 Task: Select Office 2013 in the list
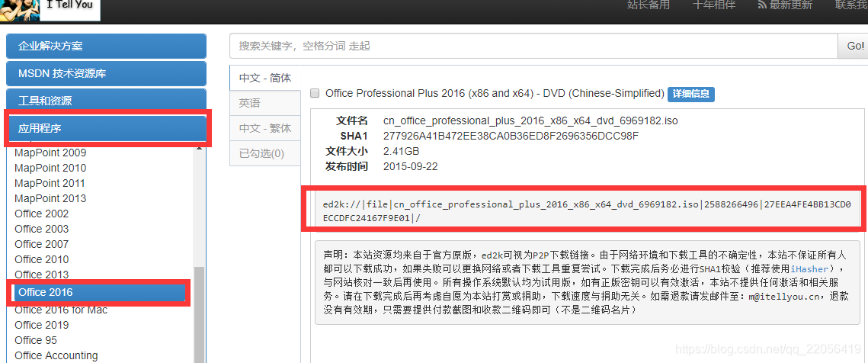(42, 275)
